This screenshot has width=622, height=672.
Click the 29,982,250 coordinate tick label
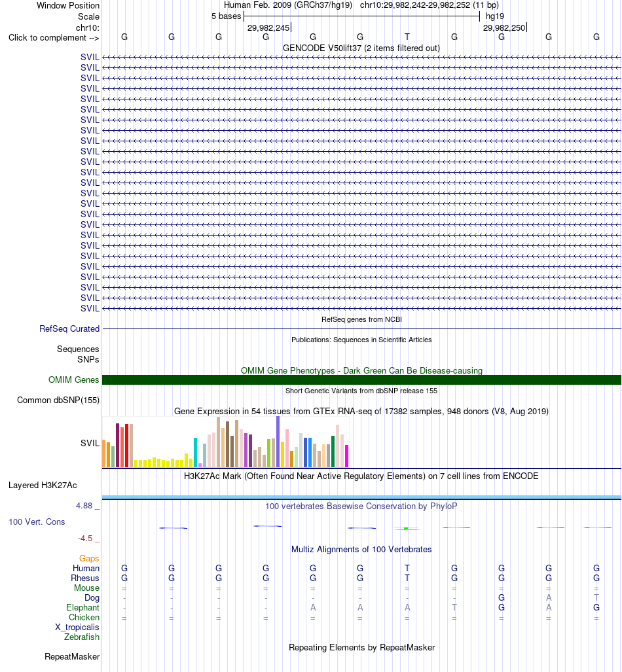(504, 28)
